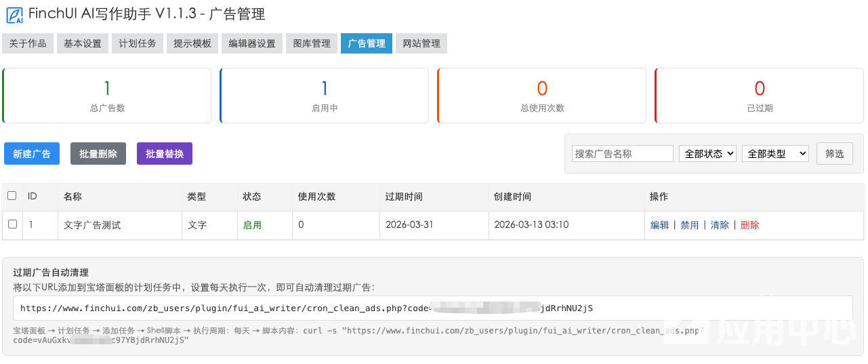Open the 关于作品 tab

click(x=28, y=43)
